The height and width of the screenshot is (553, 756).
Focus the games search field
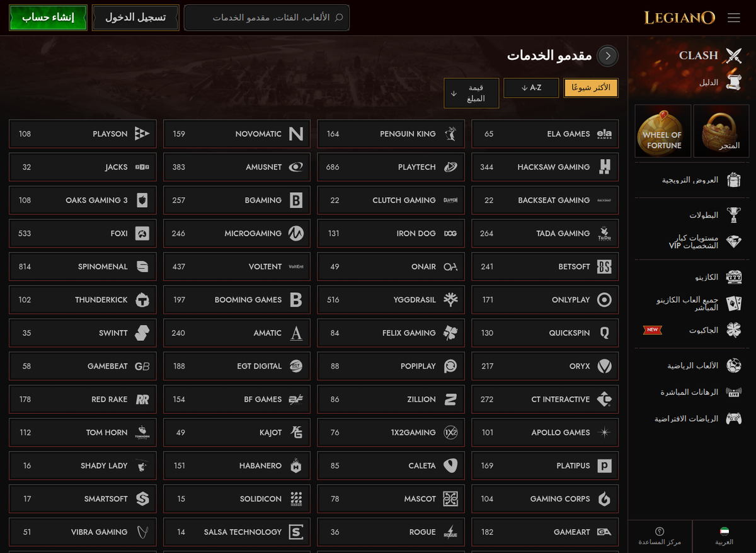coord(266,18)
